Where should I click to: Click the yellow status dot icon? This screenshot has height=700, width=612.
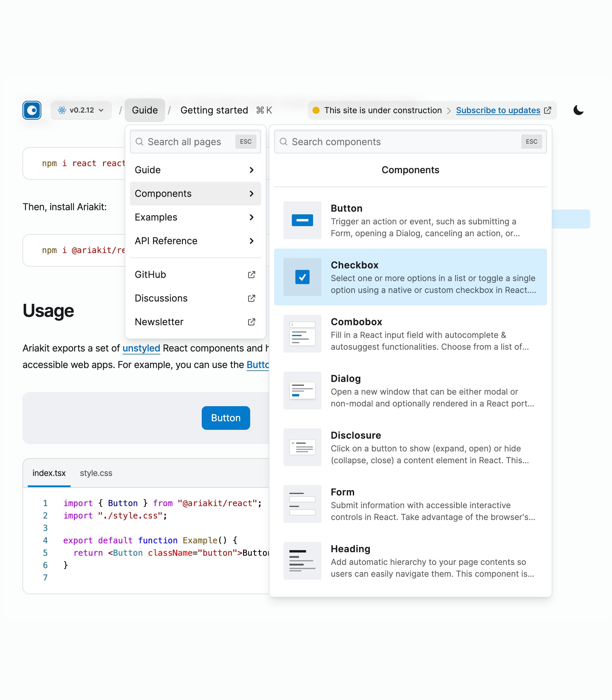click(316, 110)
